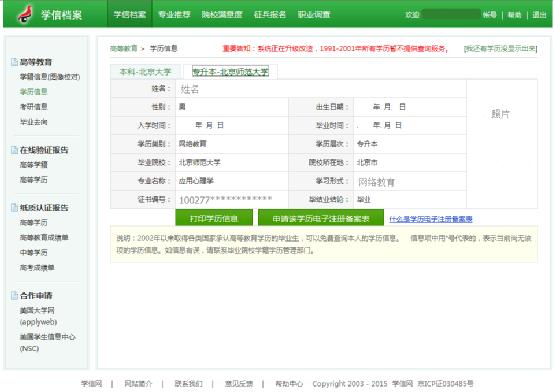Screen dimensions: 554x392
Task: Open the 学信档案 navigation tab
Action: (x=130, y=14)
